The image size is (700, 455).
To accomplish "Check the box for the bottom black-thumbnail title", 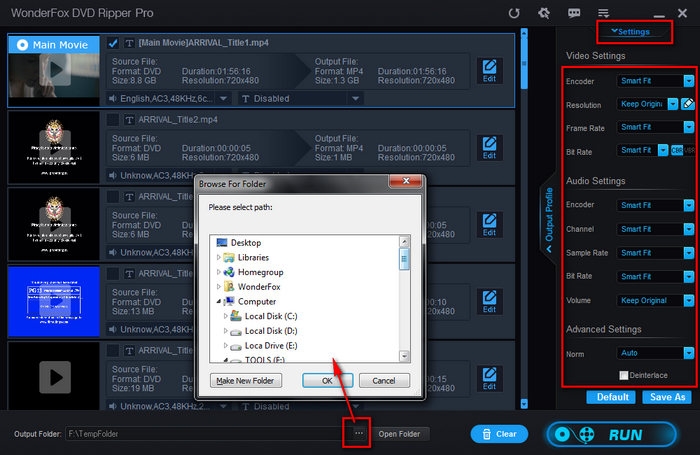I will click(x=113, y=351).
